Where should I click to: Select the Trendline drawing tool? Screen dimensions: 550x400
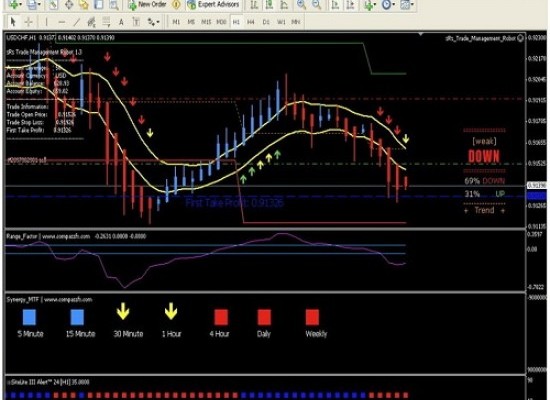[x=76, y=22]
